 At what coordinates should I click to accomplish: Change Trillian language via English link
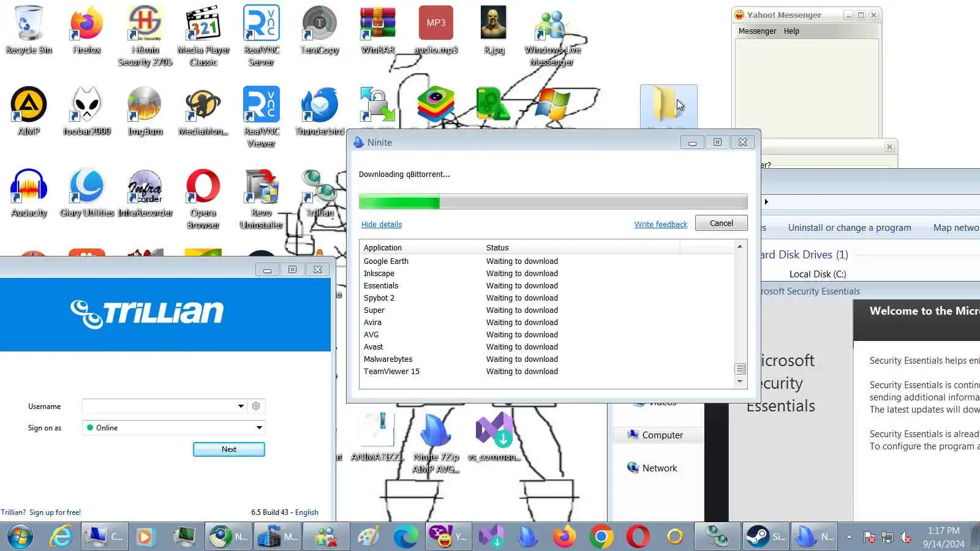(x=307, y=512)
